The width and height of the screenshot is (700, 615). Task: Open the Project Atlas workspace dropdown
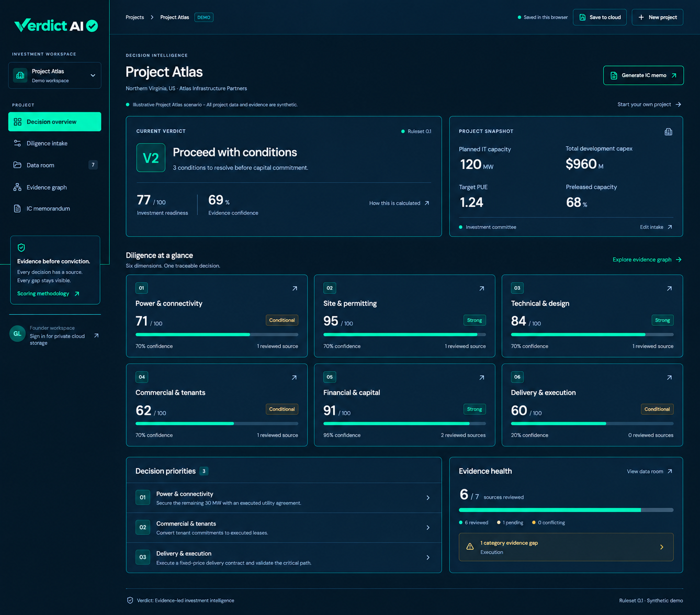[x=54, y=75]
